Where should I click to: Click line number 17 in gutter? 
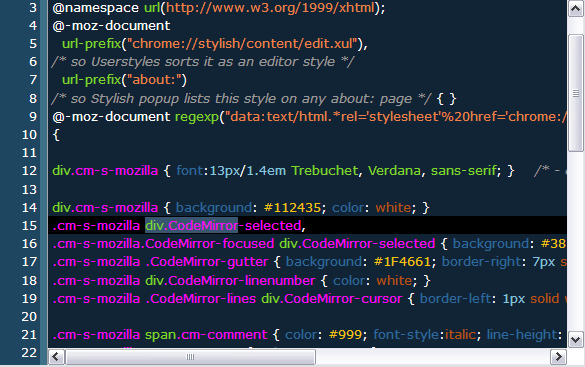pos(29,262)
